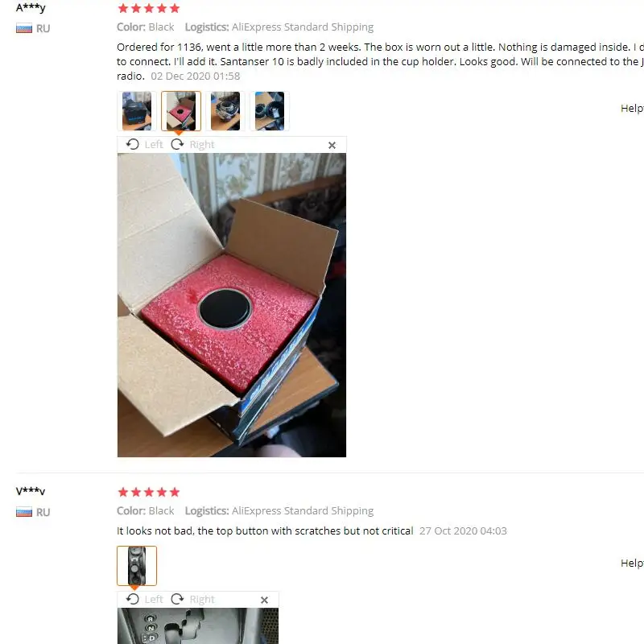Image resolution: width=644 pixels, height=644 pixels.
Task: Click the large red foam box image
Action: point(232,305)
